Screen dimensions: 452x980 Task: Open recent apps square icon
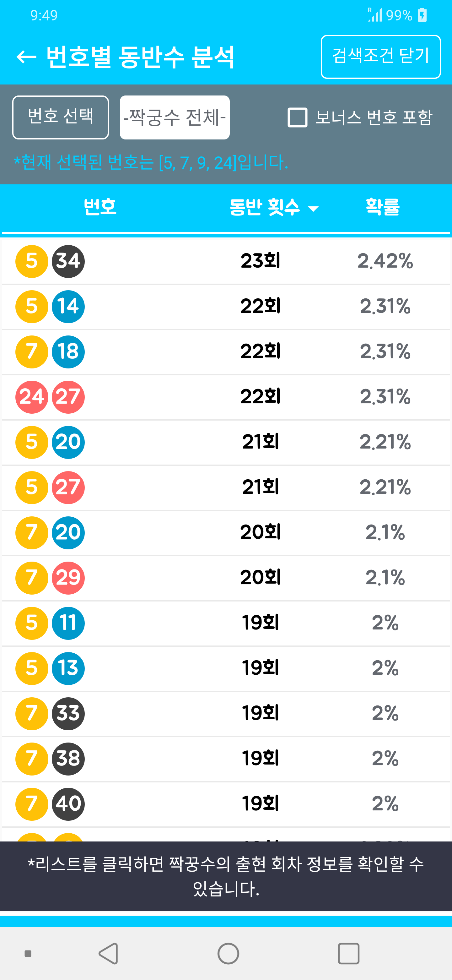(348, 953)
